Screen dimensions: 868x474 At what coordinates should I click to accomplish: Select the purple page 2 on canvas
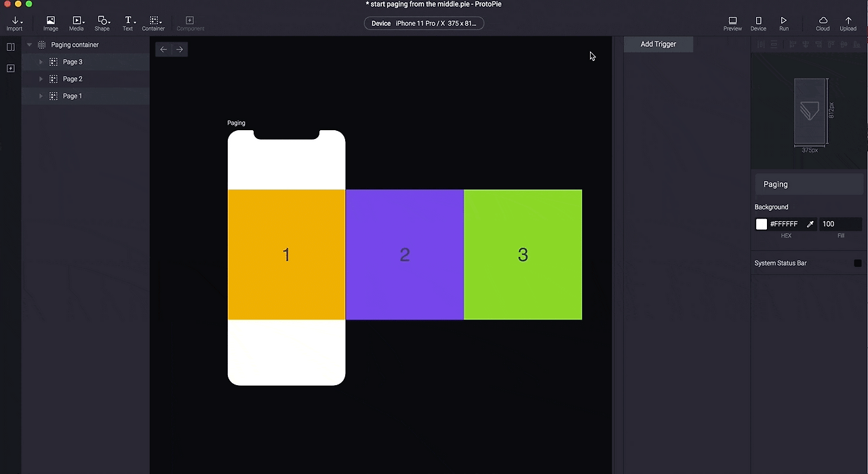tap(405, 254)
